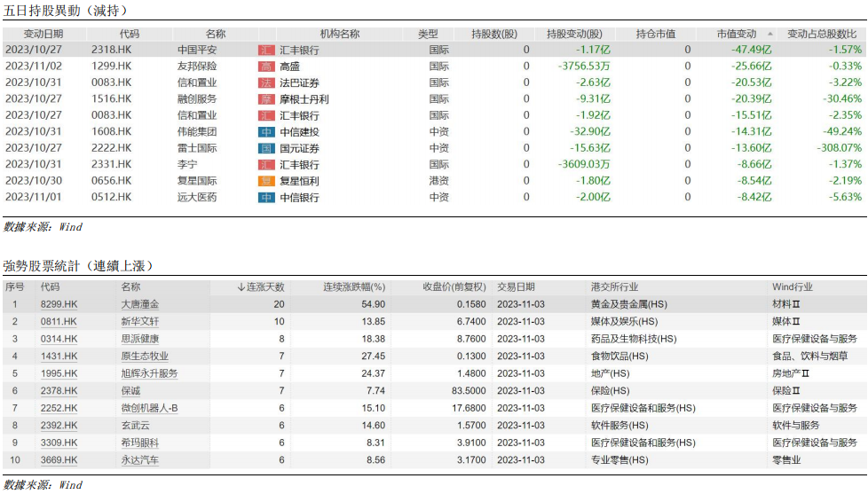
Task: Click the 中信建投 institution icon
Action: pyautogui.click(x=266, y=131)
